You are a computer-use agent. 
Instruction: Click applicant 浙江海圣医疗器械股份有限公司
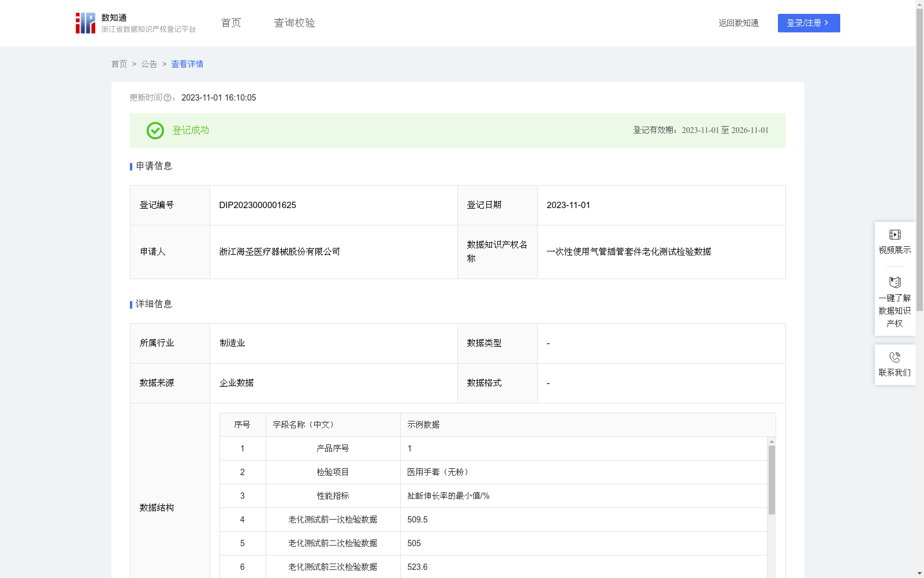click(x=280, y=252)
